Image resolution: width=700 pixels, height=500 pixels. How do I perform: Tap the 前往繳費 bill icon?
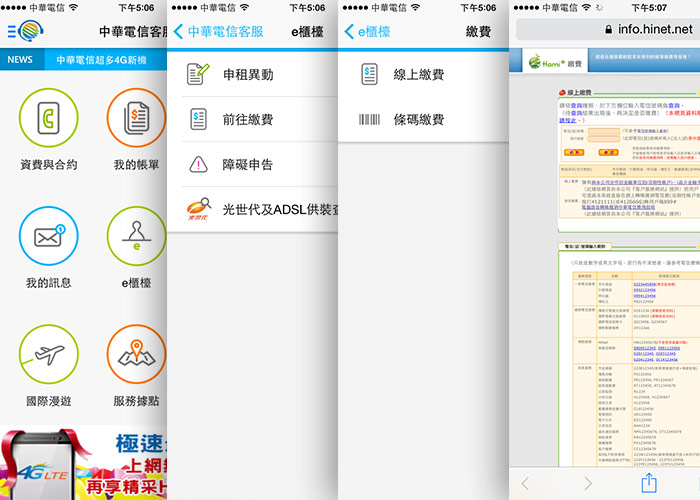tap(198, 119)
